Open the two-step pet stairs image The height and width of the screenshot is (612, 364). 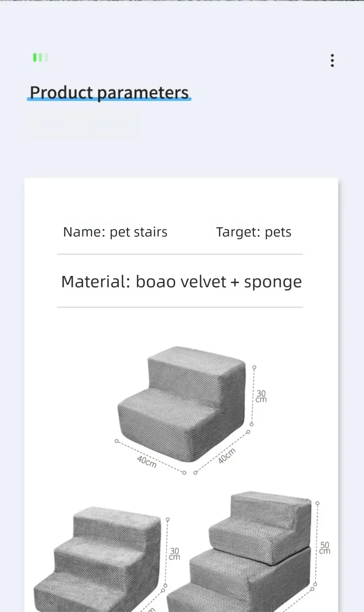182,402
